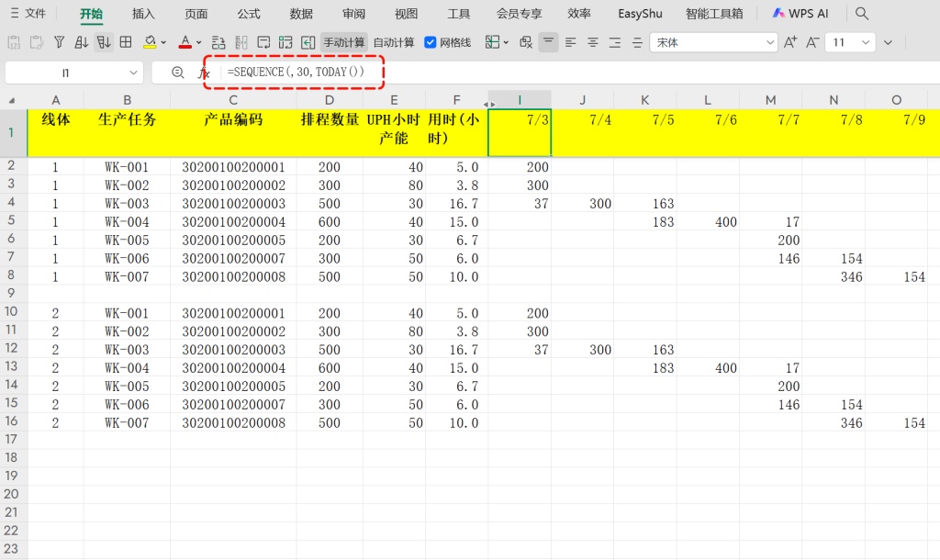Click the cell borders icon
Screen dimensions: 940x560
click(492, 42)
